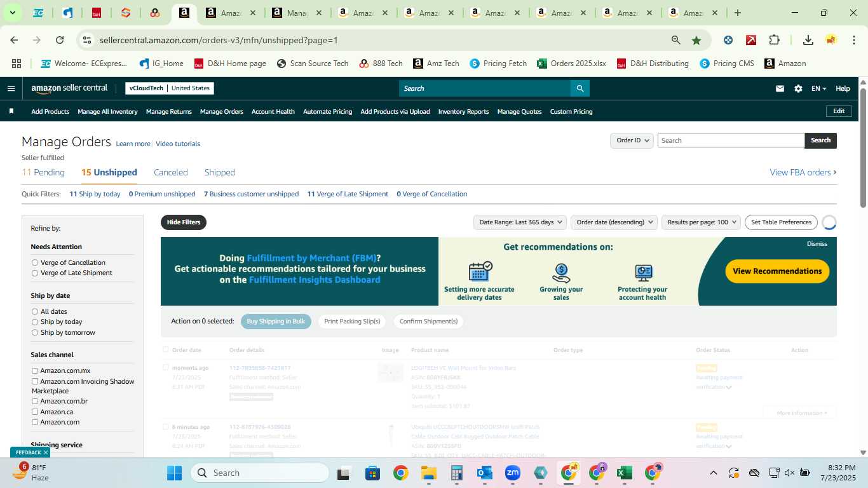Open the settings gear in Seller Central

798,89
